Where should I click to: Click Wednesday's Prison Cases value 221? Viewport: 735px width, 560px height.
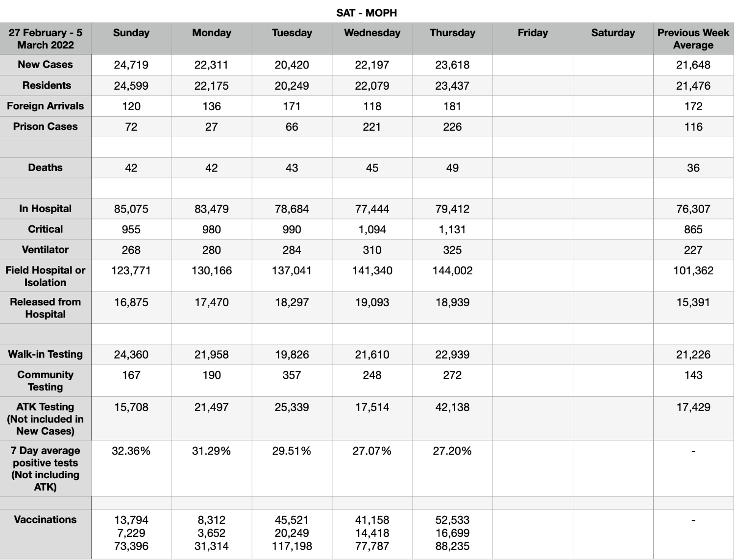pos(372,126)
